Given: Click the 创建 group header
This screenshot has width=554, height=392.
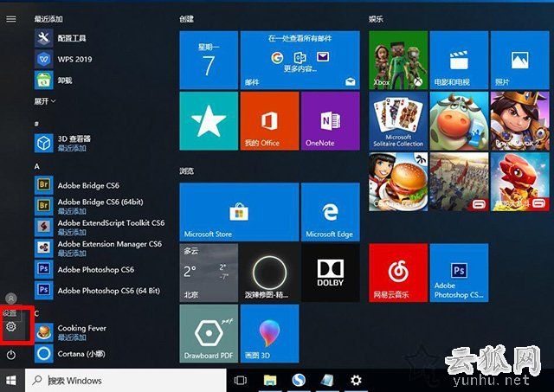Looking at the screenshot, I should [x=187, y=19].
